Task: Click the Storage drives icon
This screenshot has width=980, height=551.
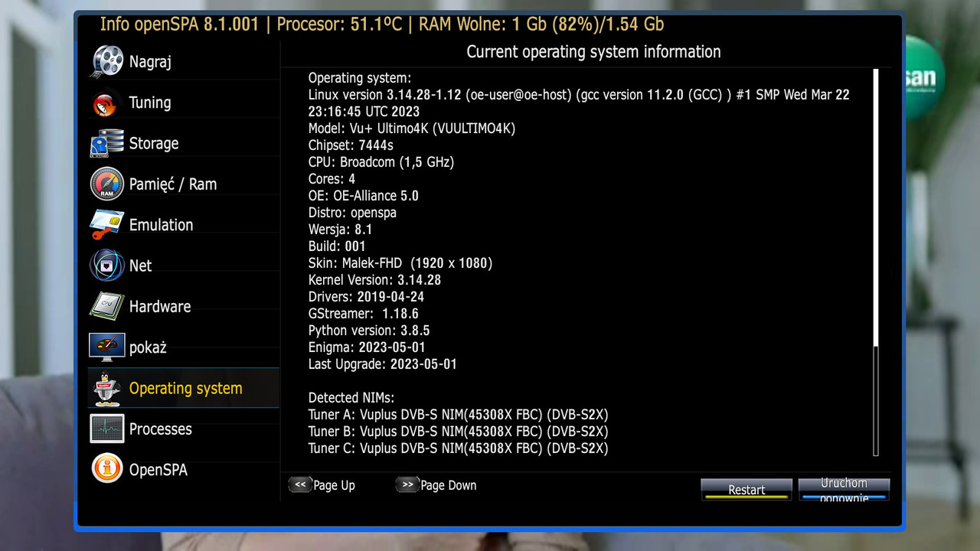Action: 106,143
